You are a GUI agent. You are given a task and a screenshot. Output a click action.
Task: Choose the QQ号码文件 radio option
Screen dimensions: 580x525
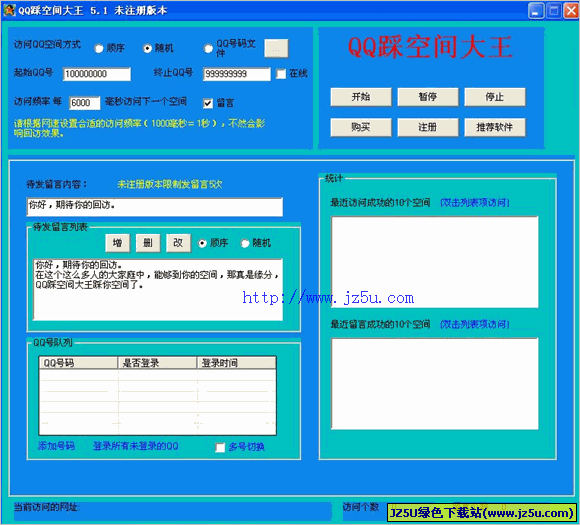[208, 48]
